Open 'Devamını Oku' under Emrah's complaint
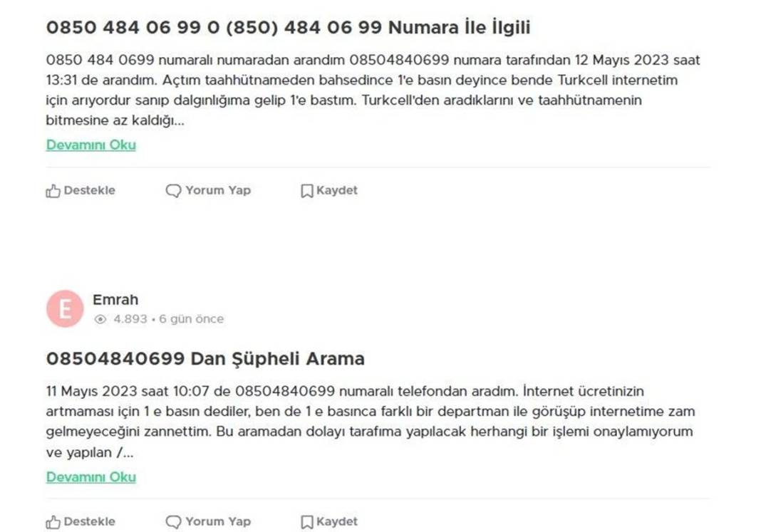This screenshot has width=761, height=532. click(91, 477)
